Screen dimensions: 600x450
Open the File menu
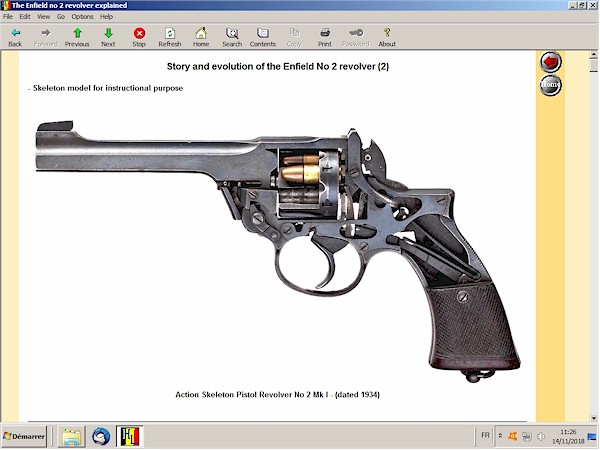point(8,16)
